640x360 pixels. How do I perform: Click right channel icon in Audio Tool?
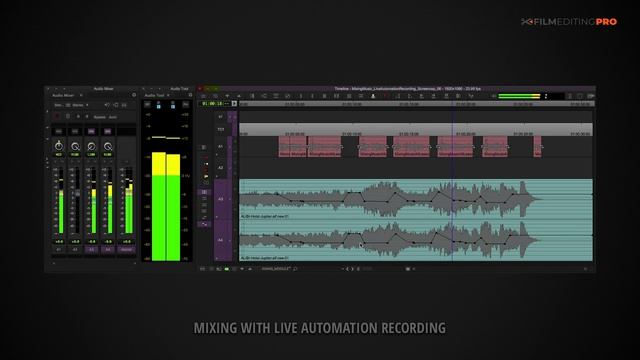[x=173, y=105]
